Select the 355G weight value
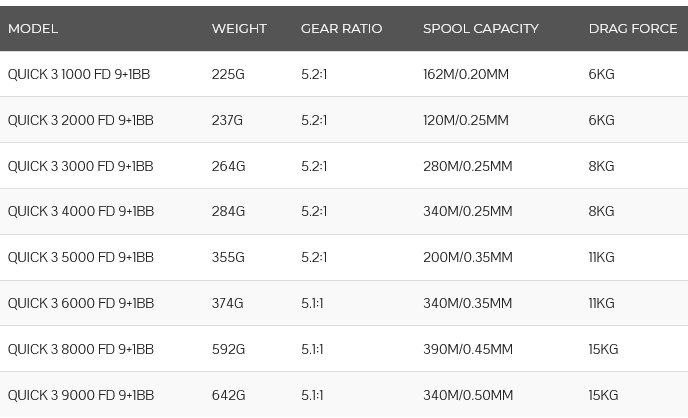Image resolution: width=688 pixels, height=418 pixels. coord(228,258)
